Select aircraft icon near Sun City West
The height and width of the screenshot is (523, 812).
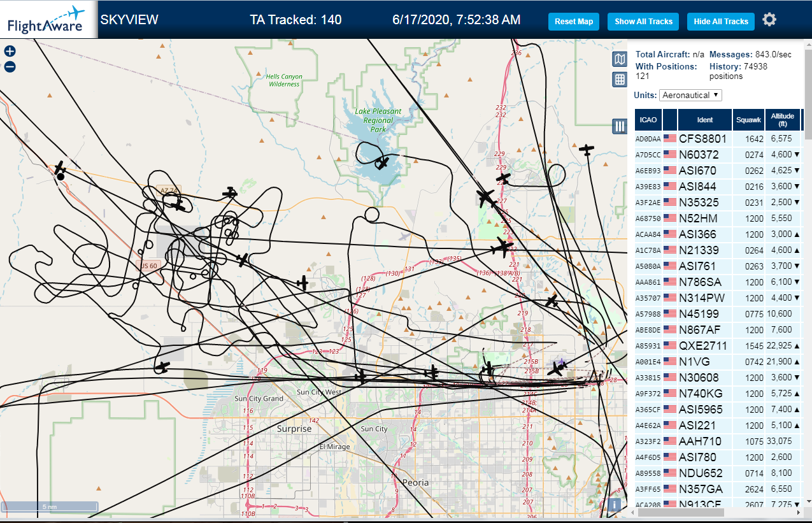(361, 377)
